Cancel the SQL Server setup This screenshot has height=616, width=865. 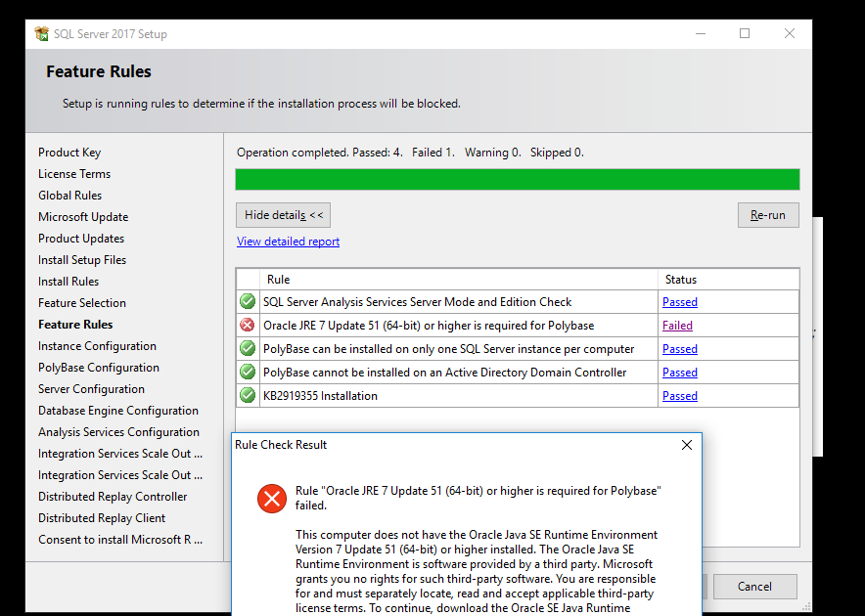(x=754, y=587)
